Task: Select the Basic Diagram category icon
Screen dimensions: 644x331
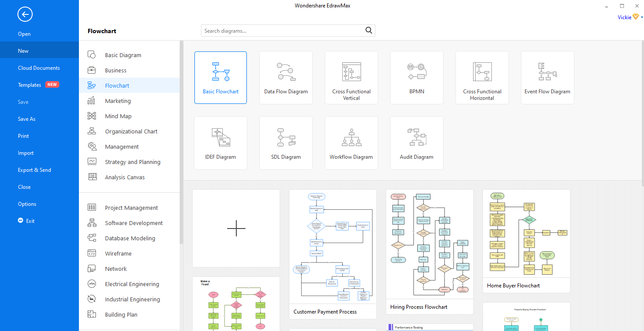Action: pos(92,55)
